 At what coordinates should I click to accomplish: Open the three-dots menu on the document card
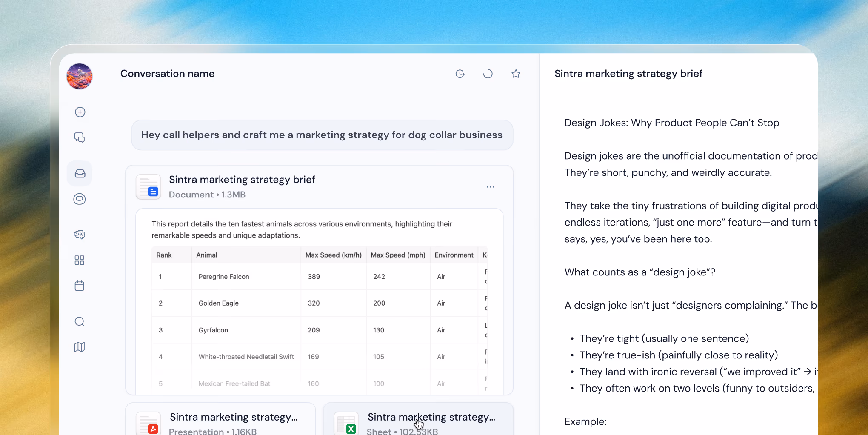pos(491,187)
